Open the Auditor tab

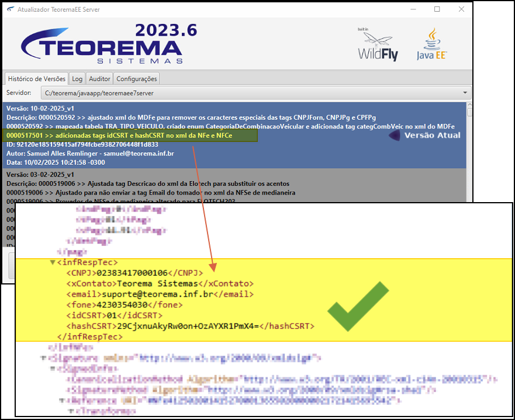[99, 79]
